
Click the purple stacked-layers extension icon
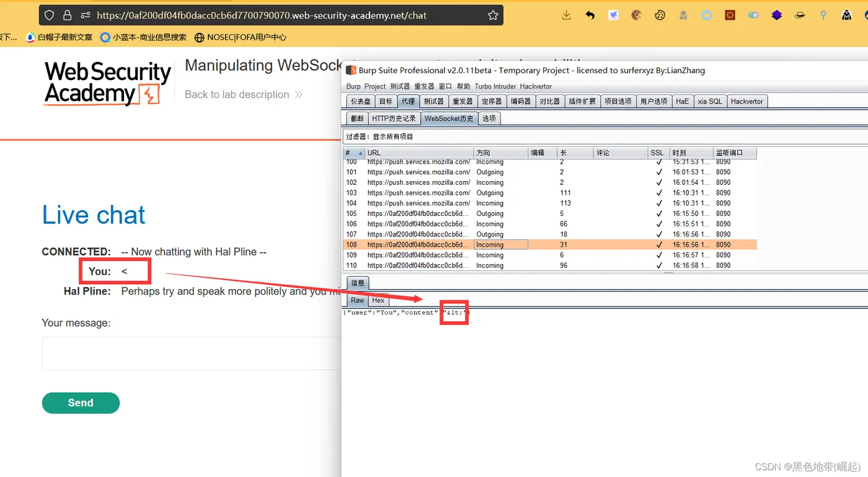tap(777, 16)
